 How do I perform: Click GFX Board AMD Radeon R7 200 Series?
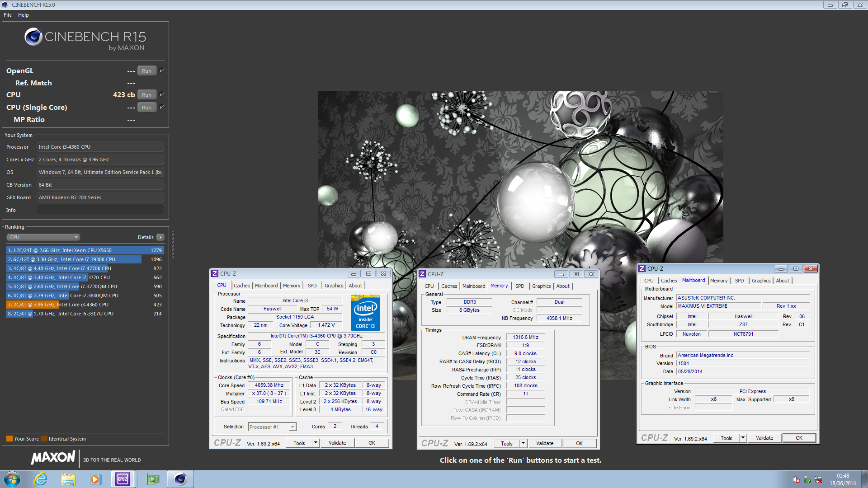(100, 197)
